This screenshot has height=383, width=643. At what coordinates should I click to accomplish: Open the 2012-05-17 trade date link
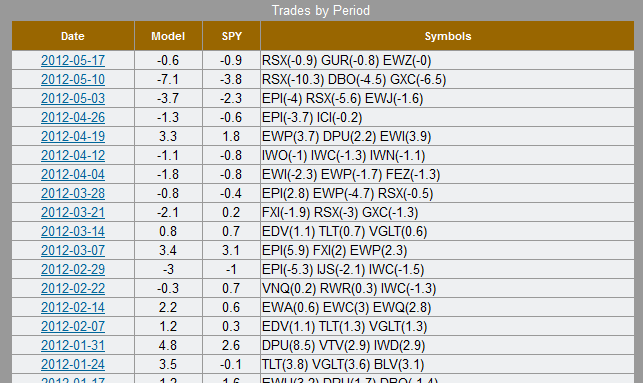[x=73, y=60]
